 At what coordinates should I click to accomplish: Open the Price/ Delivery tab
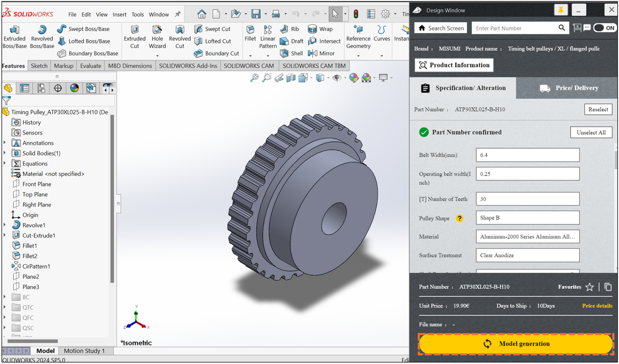coord(567,88)
